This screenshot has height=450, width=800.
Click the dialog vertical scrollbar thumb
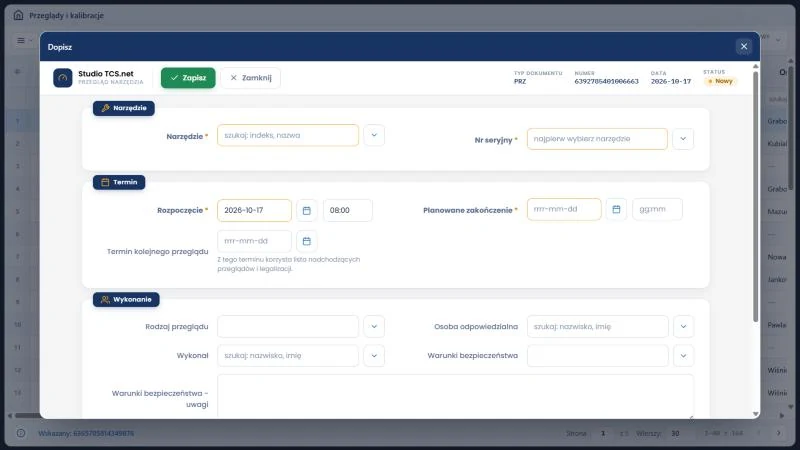756,196
